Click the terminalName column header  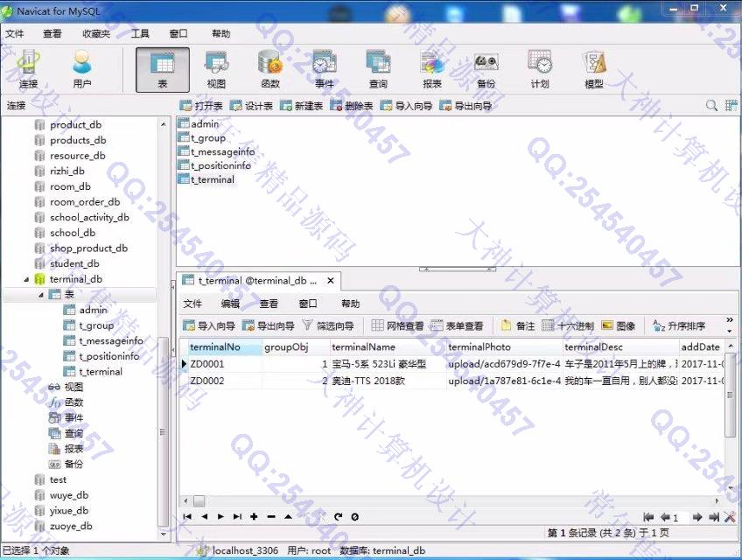(x=388, y=347)
